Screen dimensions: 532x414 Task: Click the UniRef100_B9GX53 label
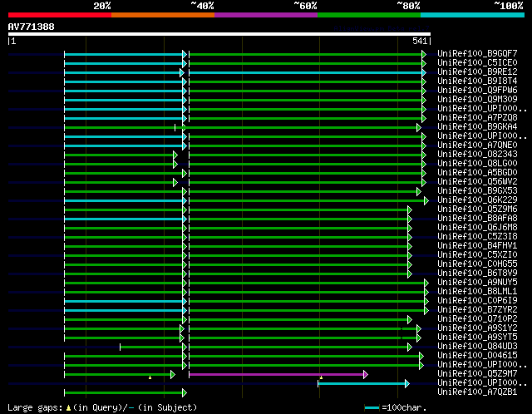click(x=477, y=191)
